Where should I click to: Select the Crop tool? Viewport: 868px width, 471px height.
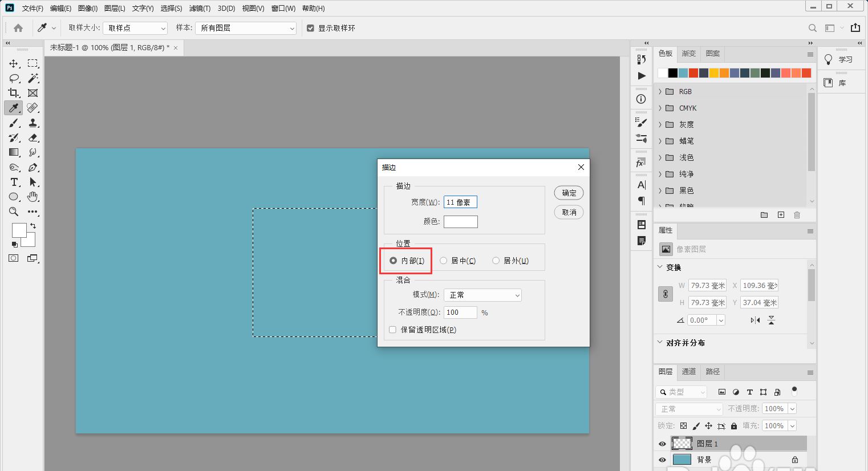pos(14,93)
